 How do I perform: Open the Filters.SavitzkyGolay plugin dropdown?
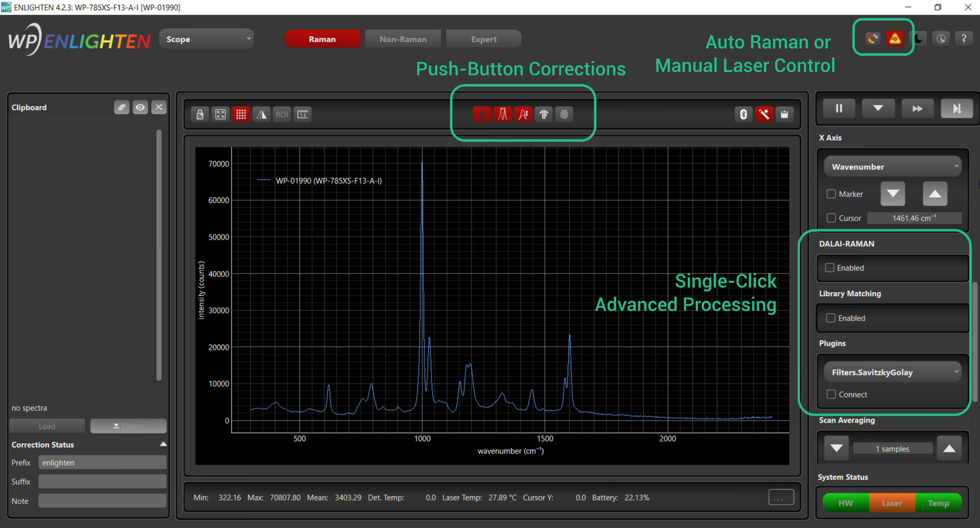(893, 372)
